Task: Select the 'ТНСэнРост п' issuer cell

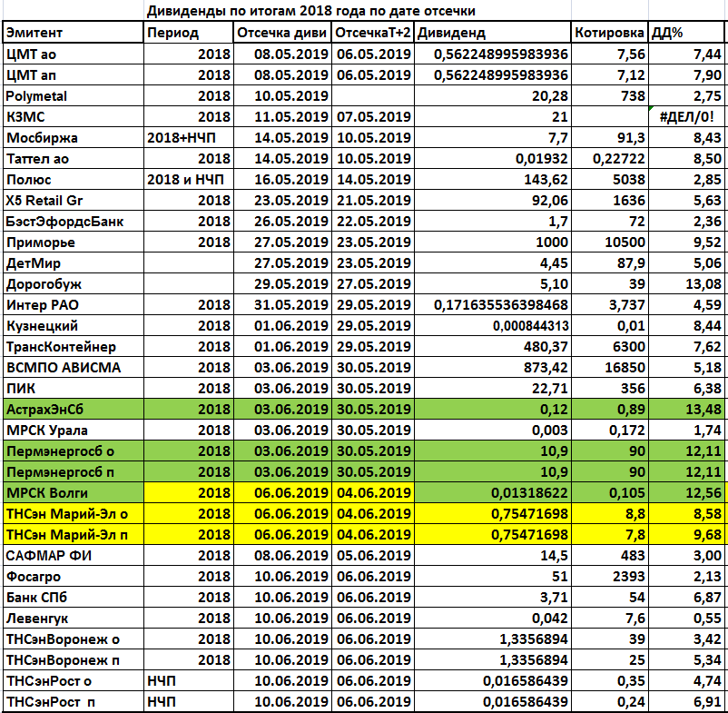Action: point(74,701)
